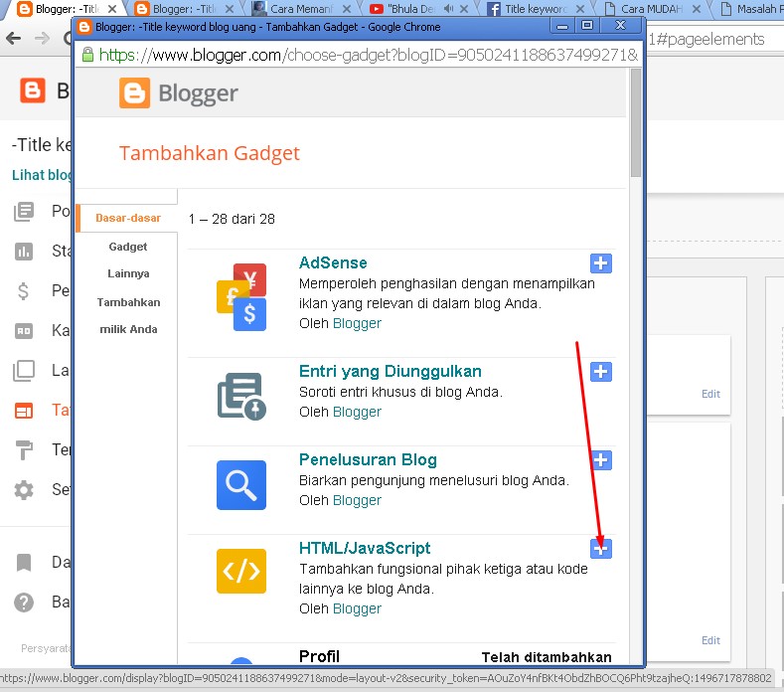Open HTML/JavaScript gadget title link
Screen dimensions: 784x692
click(x=365, y=548)
